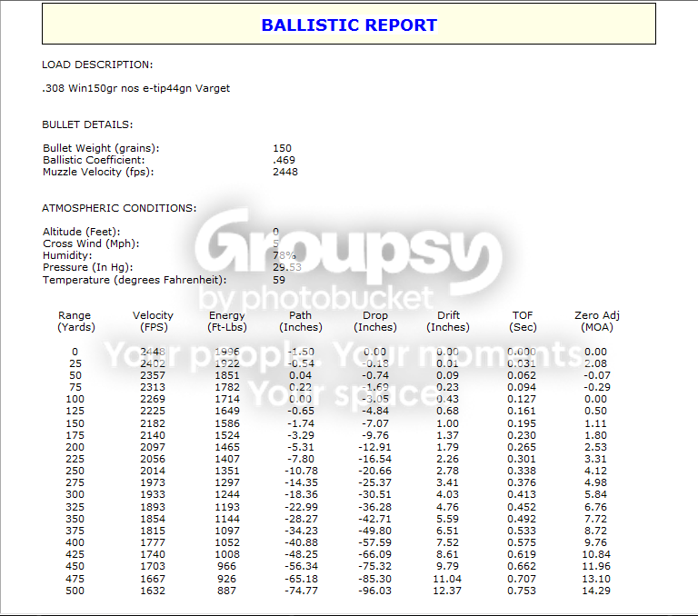The height and width of the screenshot is (616, 698).
Task: Click the Ballistic Coefficient value .469
Action: pos(284,160)
